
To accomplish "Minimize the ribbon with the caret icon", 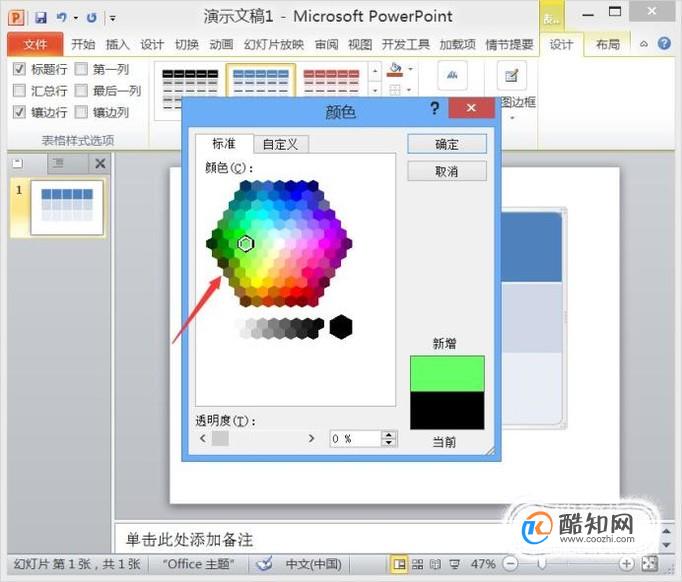I will pos(644,44).
